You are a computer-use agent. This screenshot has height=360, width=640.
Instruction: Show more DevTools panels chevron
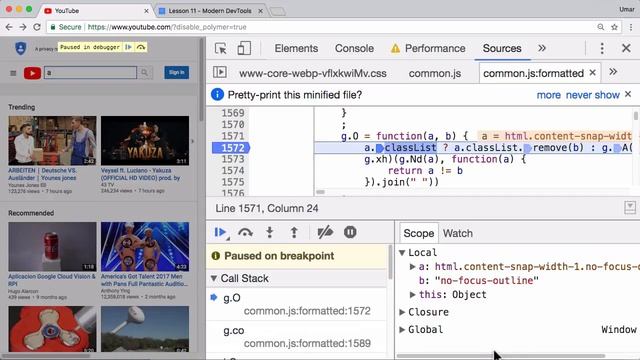click(x=542, y=48)
